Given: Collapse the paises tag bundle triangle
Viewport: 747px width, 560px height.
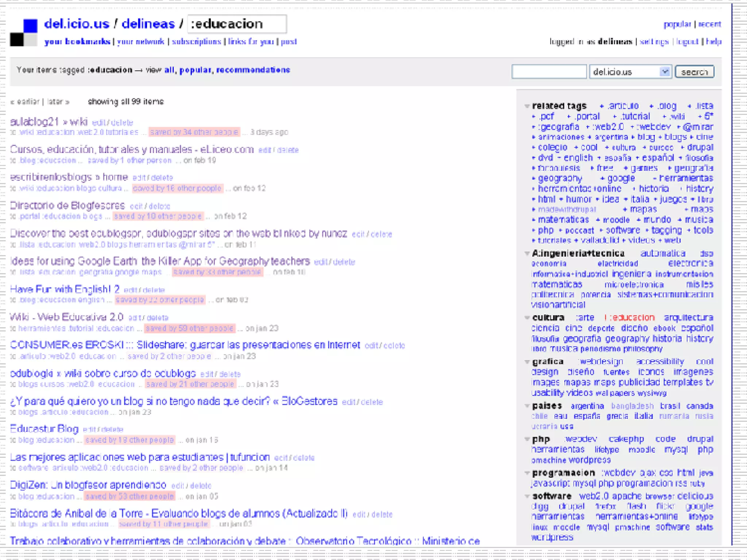Looking at the screenshot, I should pyautogui.click(x=527, y=406).
